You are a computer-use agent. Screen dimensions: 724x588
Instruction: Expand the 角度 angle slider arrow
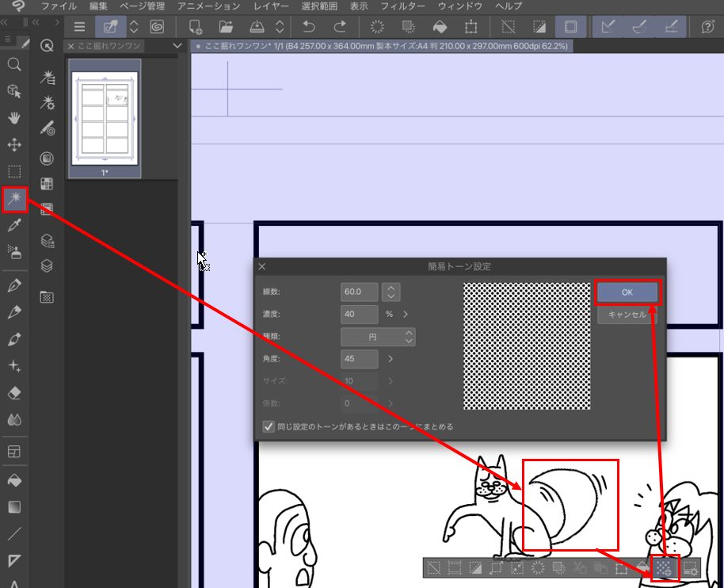(391, 359)
